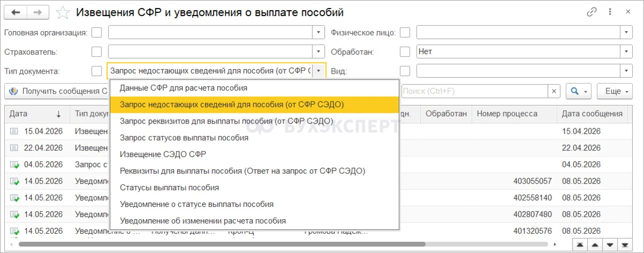Image resolution: width=644 pixels, height=253 pixels.
Task: Expand the Физическое лицо dropdown
Action: click(627, 33)
